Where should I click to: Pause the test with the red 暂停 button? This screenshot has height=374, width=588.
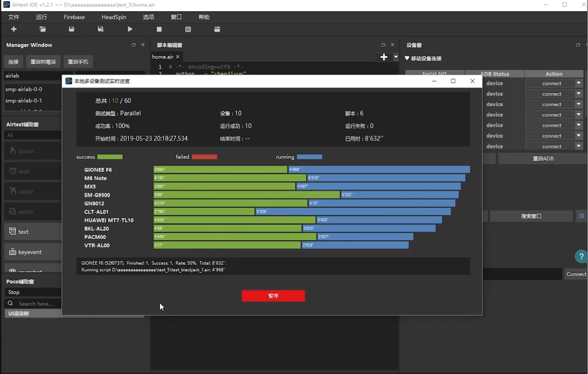273,296
